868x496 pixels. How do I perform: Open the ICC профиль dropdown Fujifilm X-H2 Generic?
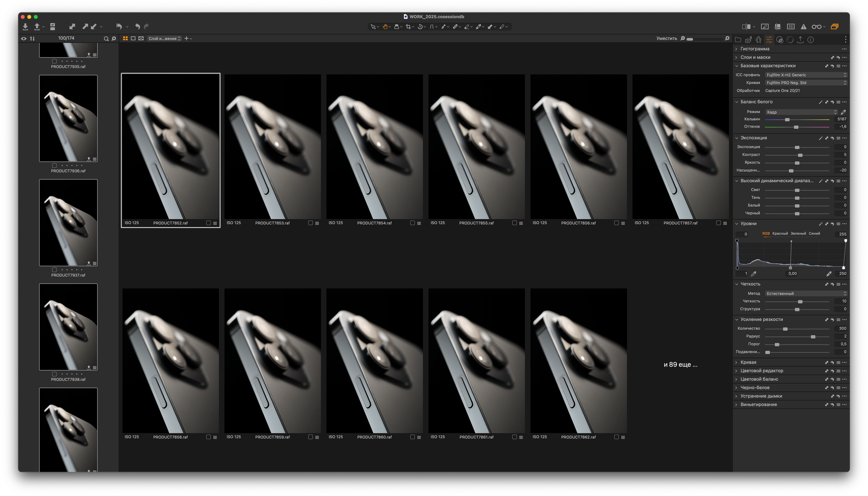[806, 75]
